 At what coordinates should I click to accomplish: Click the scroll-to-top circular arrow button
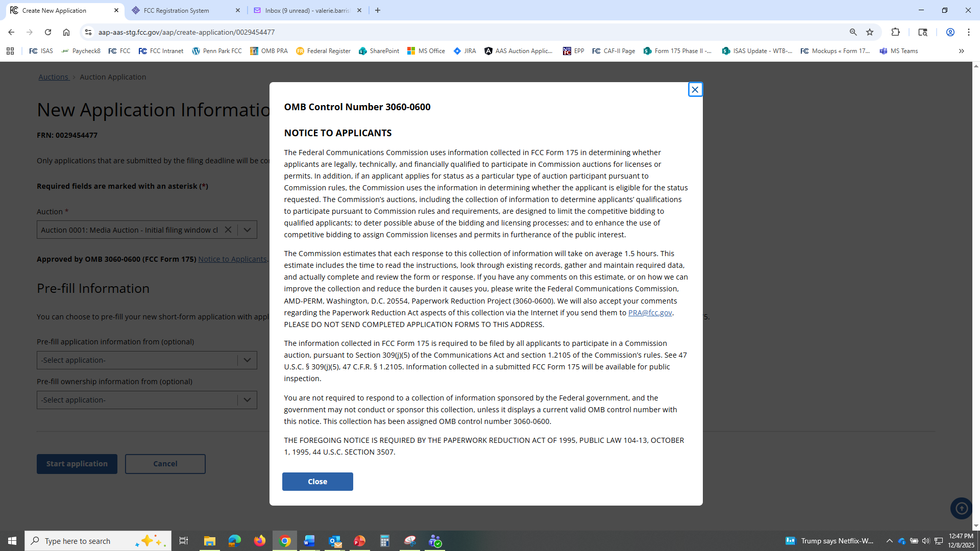961,508
